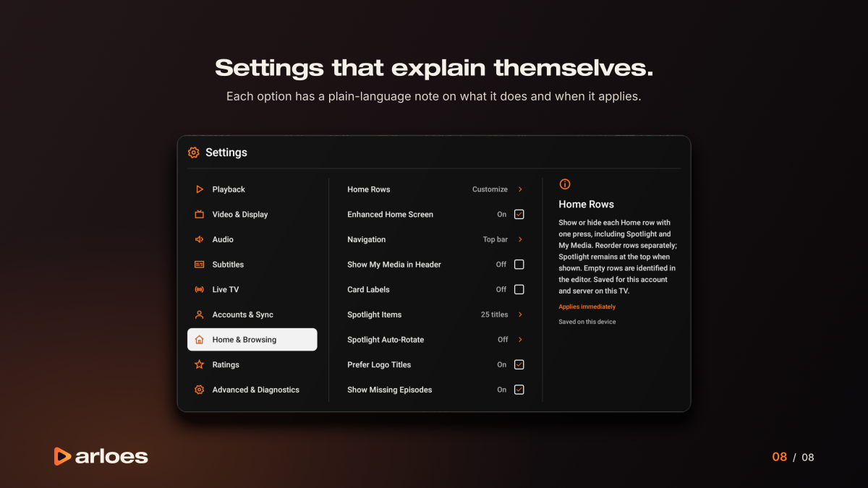Viewport: 868px width, 488px height.
Task: Click the Ratings star icon
Action: [x=200, y=364]
